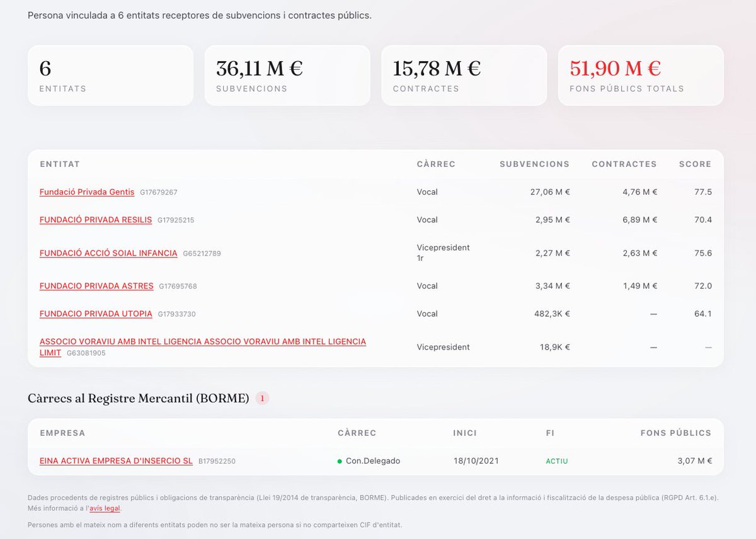Click the score value 64.1
This screenshot has width=756, height=539.
703,314
